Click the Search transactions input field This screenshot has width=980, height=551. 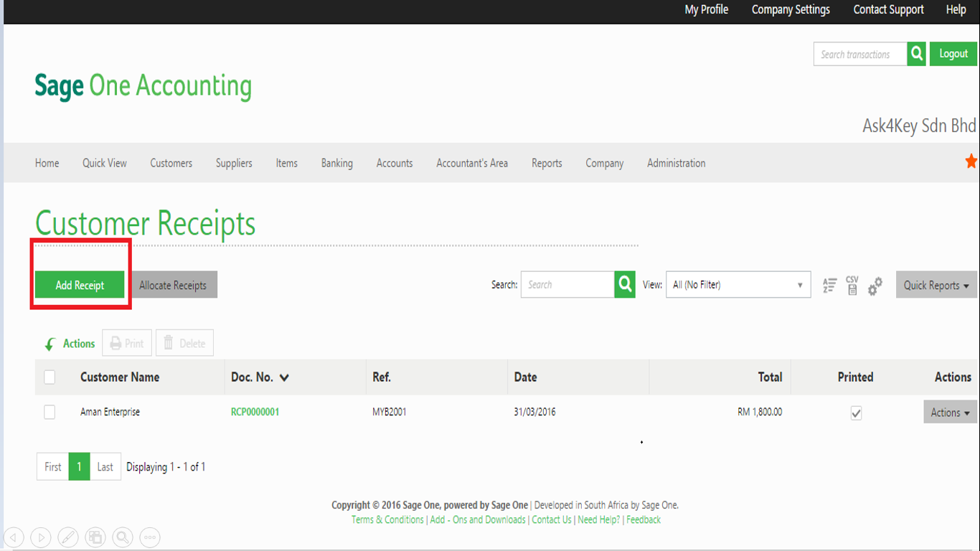tap(860, 54)
